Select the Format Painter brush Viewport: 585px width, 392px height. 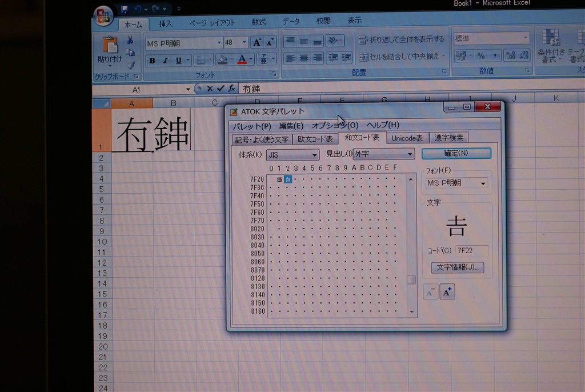(x=130, y=65)
